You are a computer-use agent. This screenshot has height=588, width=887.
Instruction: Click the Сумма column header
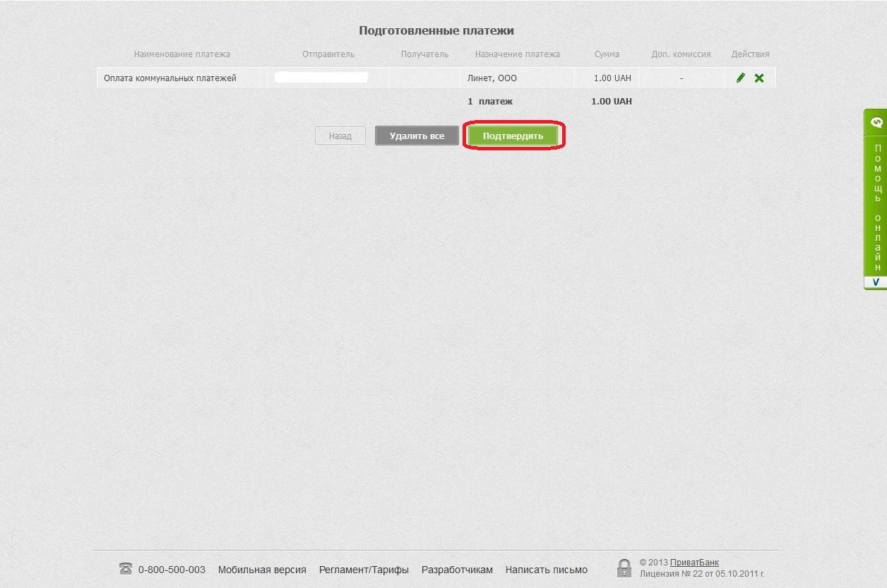tap(607, 54)
